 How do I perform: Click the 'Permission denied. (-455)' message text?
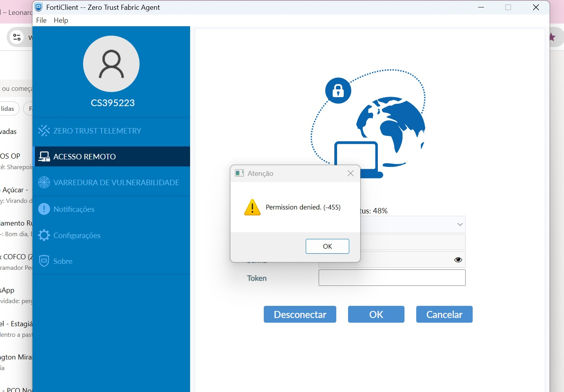pos(303,207)
